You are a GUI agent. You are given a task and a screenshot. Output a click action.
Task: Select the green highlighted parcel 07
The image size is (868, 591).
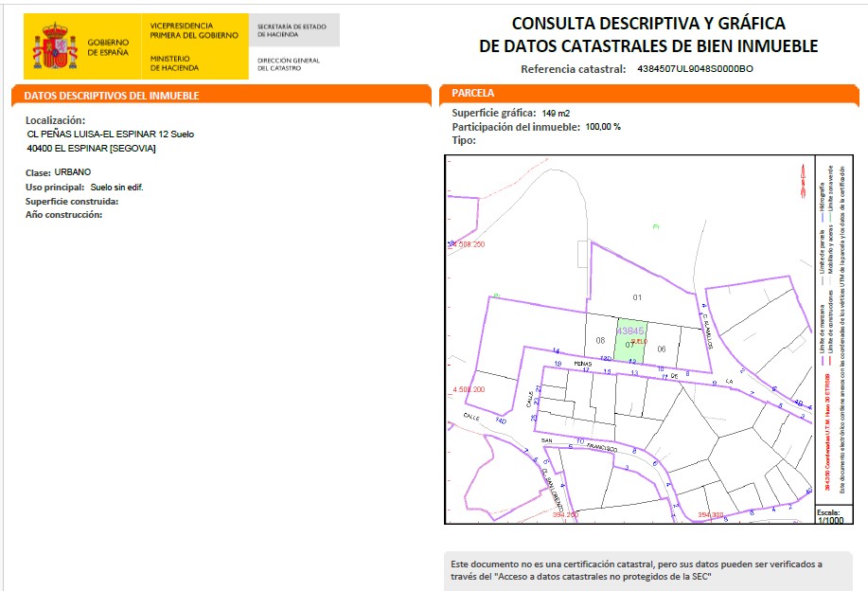click(x=631, y=341)
